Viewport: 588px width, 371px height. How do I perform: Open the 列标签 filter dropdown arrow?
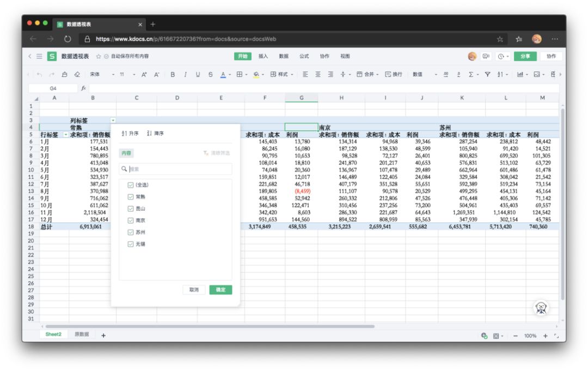click(113, 120)
